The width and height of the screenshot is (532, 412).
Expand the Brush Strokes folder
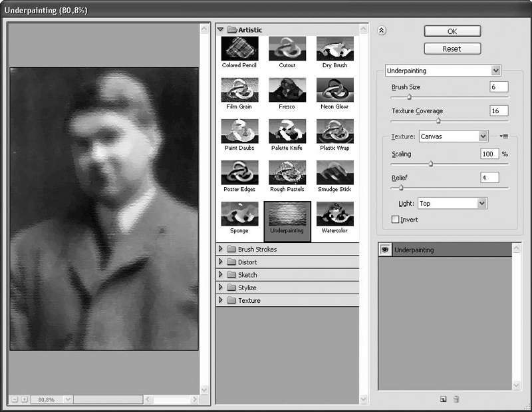[221, 249]
